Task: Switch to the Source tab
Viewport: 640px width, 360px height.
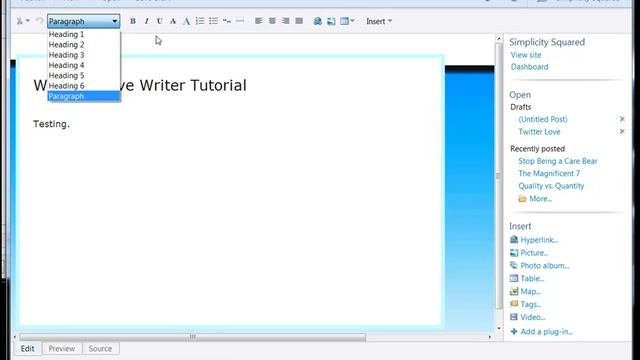Action: click(100, 349)
